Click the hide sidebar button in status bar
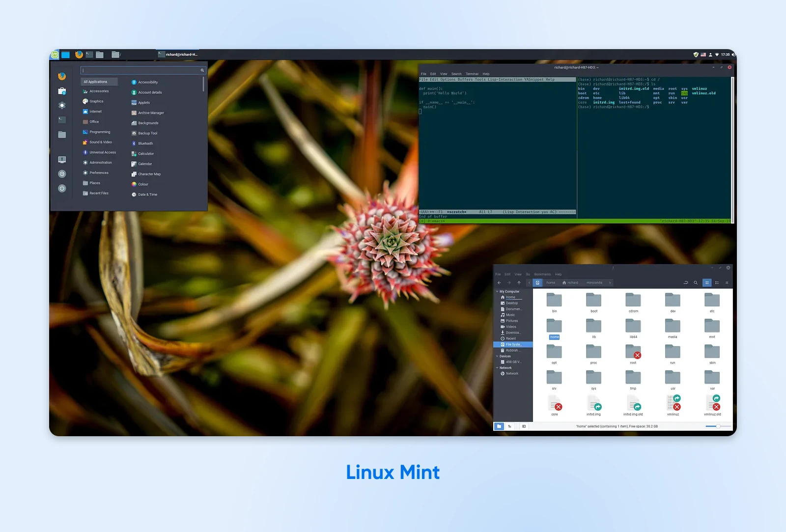The image size is (786, 532). [524, 426]
